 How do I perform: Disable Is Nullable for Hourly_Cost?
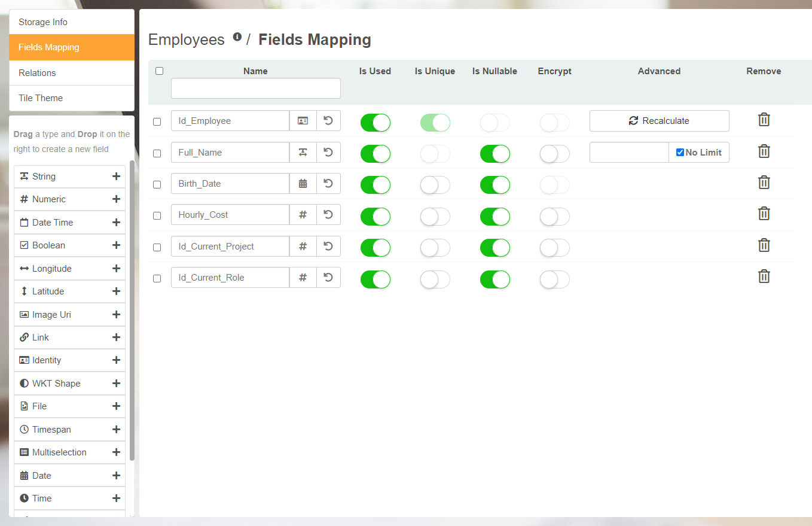coord(494,217)
